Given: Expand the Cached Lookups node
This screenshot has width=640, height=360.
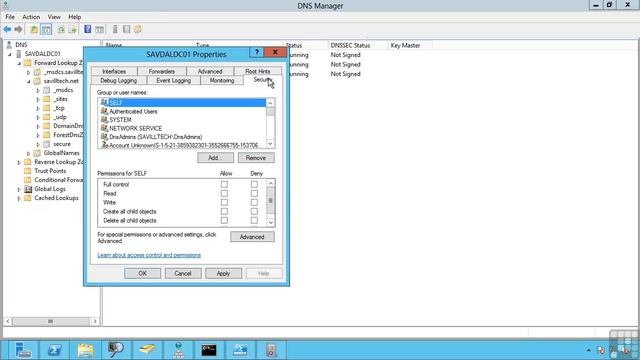Looking at the screenshot, I should [x=19, y=198].
